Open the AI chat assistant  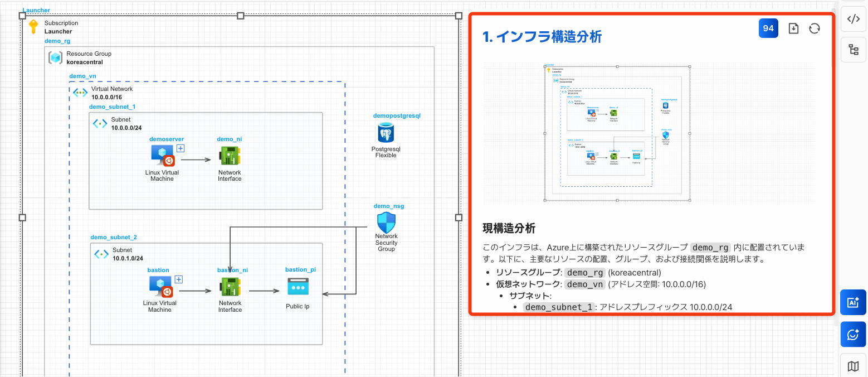[x=853, y=335]
